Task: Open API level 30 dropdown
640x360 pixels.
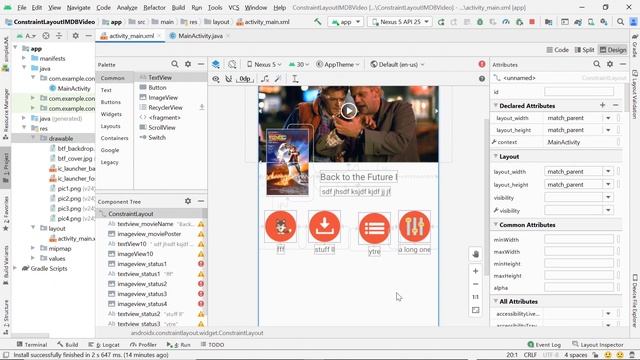Action: coord(299,64)
